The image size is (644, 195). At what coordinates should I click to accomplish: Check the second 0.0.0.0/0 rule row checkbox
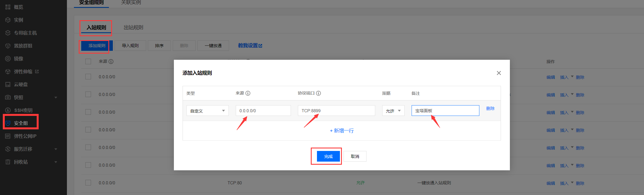(x=88, y=94)
